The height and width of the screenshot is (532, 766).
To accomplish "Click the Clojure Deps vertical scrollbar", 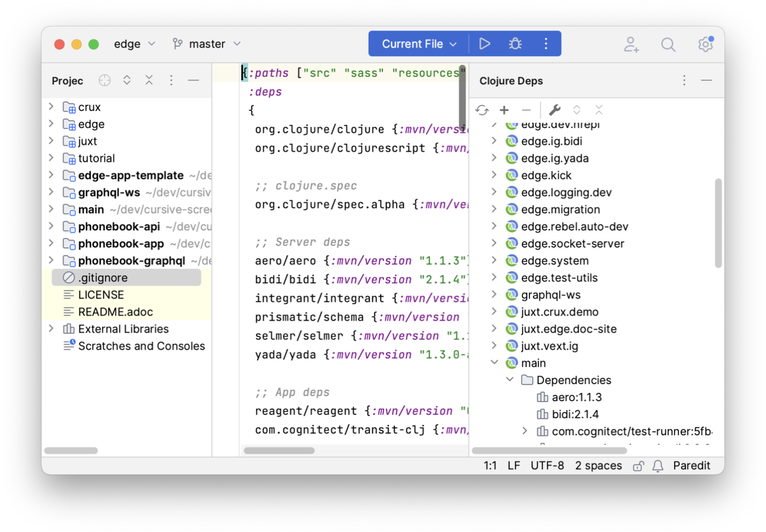I will 718,223.
